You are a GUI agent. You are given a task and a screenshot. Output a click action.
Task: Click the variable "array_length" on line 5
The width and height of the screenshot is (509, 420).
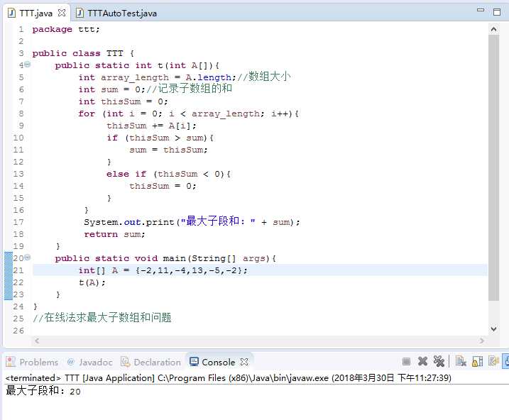click(135, 78)
